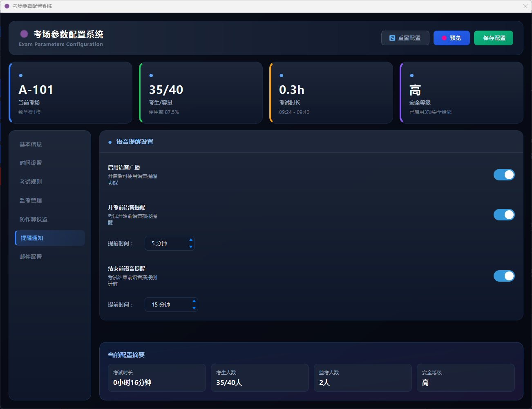Switch to the 防作弊设置 section
The width and height of the screenshot is (532, 409).
click(34, 219)
